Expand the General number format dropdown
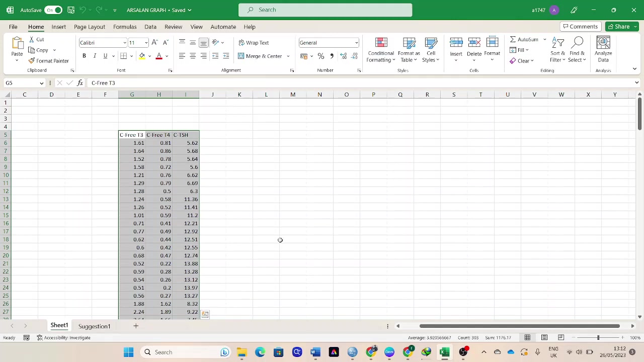This screenshot has width=644, height=362. tap(356, 43)
